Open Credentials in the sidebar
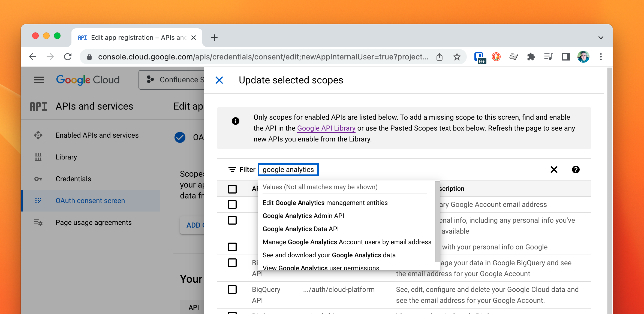This screenshot has height=314, width=644. coord(73,179)
